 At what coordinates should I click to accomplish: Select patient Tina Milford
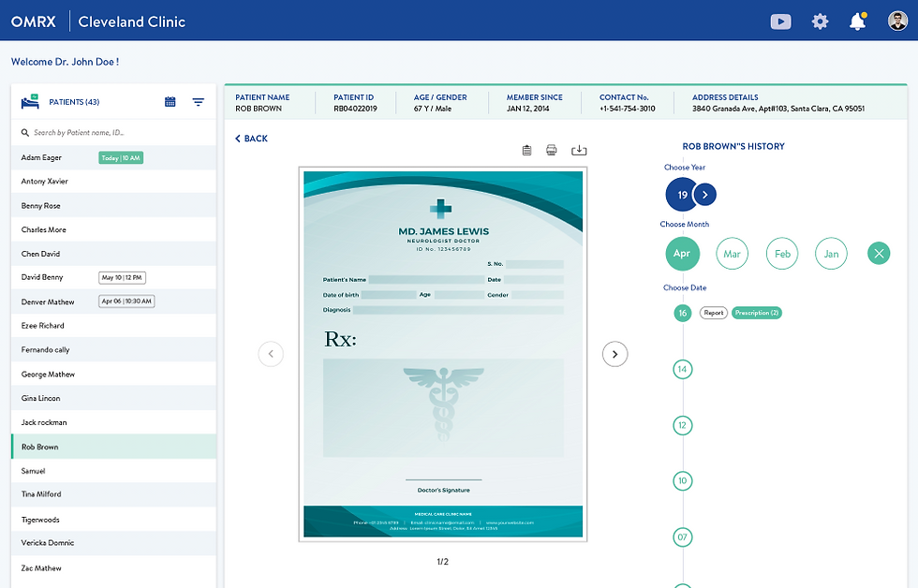point(113,494)
